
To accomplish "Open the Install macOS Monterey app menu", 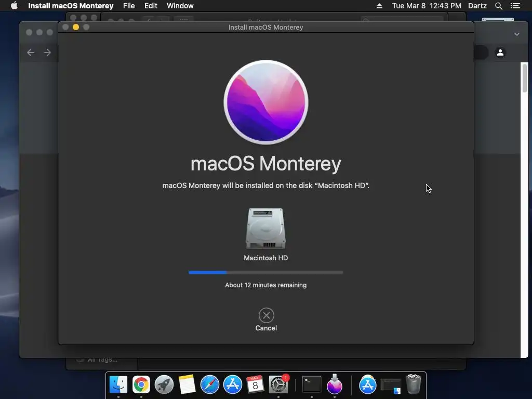I will coord(71,6).
